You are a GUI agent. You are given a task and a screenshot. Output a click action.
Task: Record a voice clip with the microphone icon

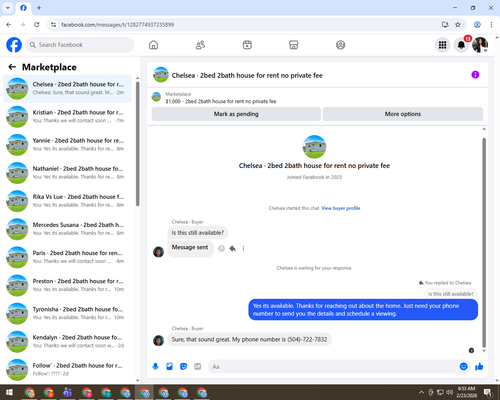pos(155,367)
